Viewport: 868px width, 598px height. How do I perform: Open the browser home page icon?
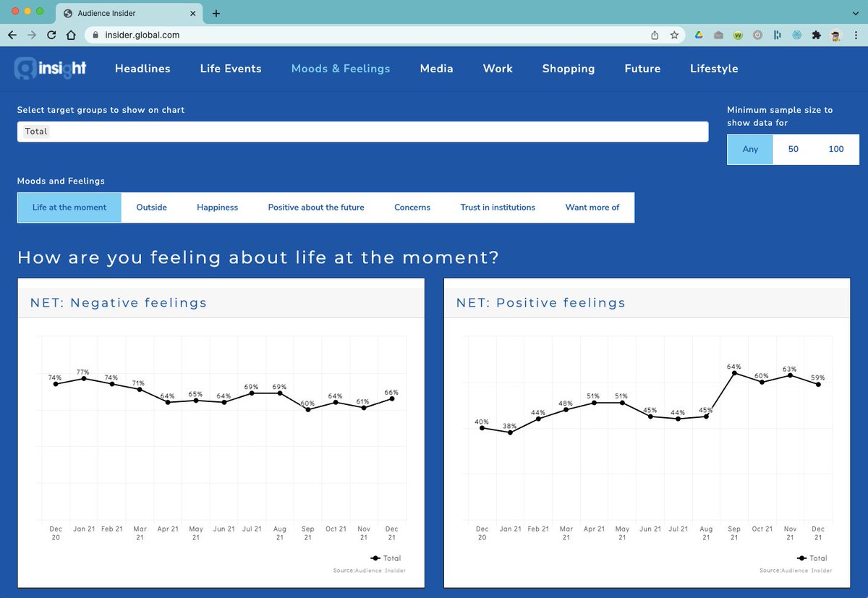71,35
